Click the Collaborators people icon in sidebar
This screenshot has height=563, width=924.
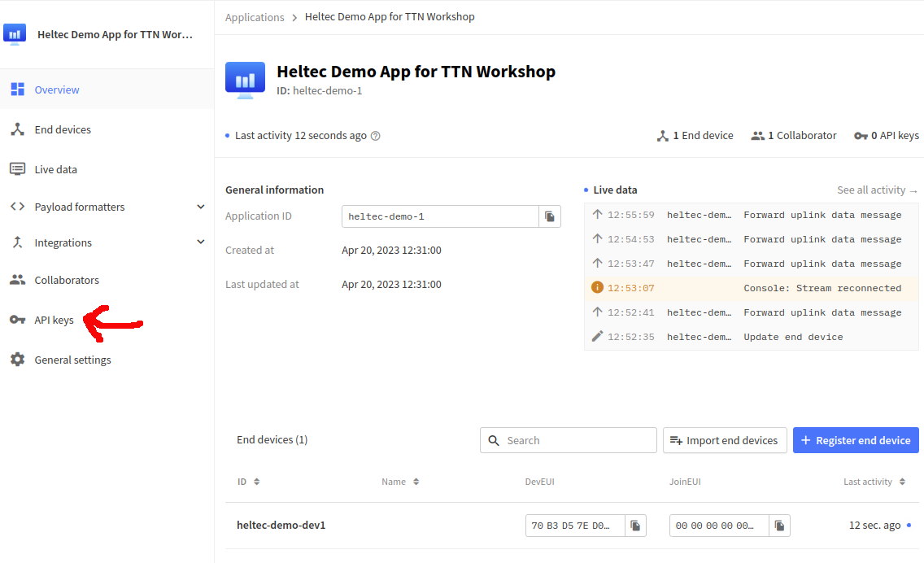pyautogui.click(x=18, y=279)
